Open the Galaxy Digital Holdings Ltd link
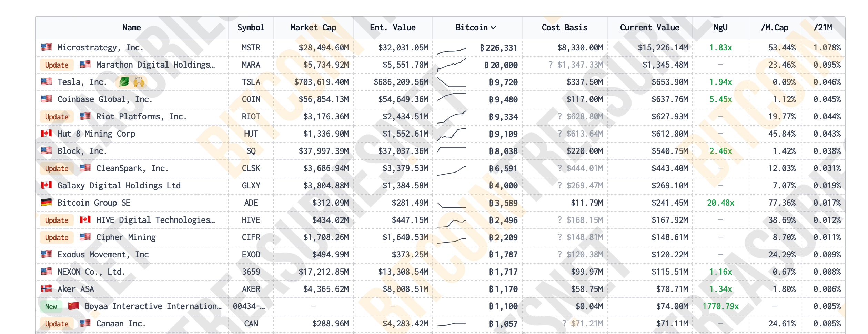868x334 pixels. click(119, 186)
